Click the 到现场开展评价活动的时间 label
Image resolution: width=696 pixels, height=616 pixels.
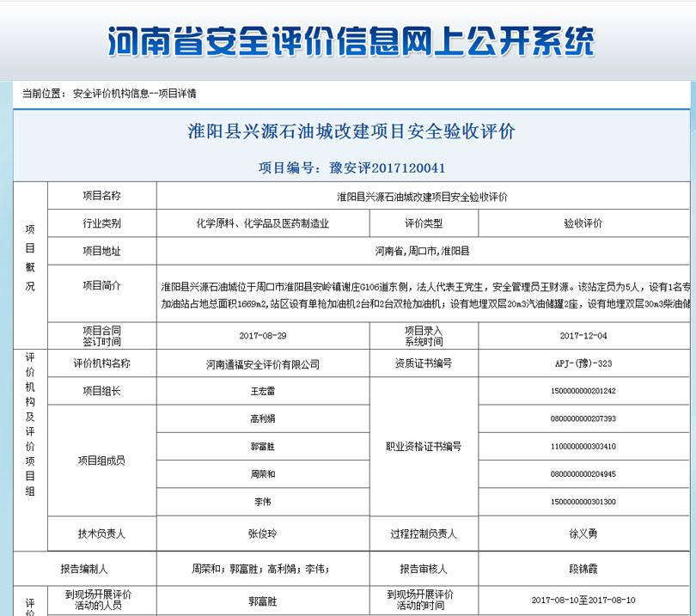click(420, 600)
